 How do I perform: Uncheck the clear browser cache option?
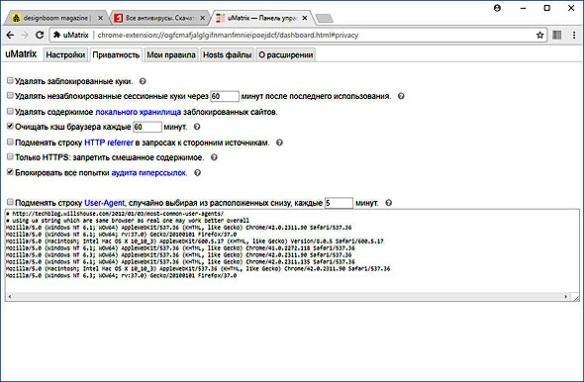pos(10,126)
